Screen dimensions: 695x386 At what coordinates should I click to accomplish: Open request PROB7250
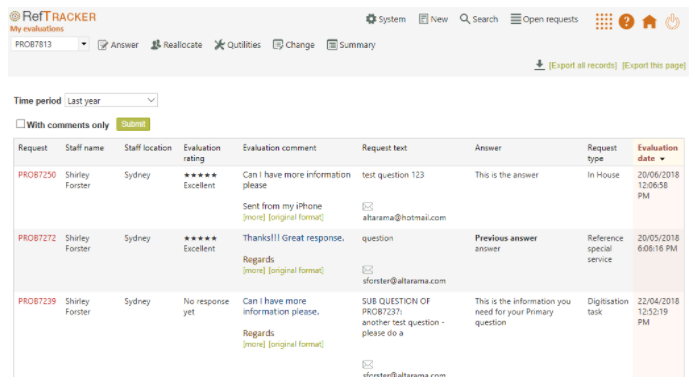click(37, 175)
